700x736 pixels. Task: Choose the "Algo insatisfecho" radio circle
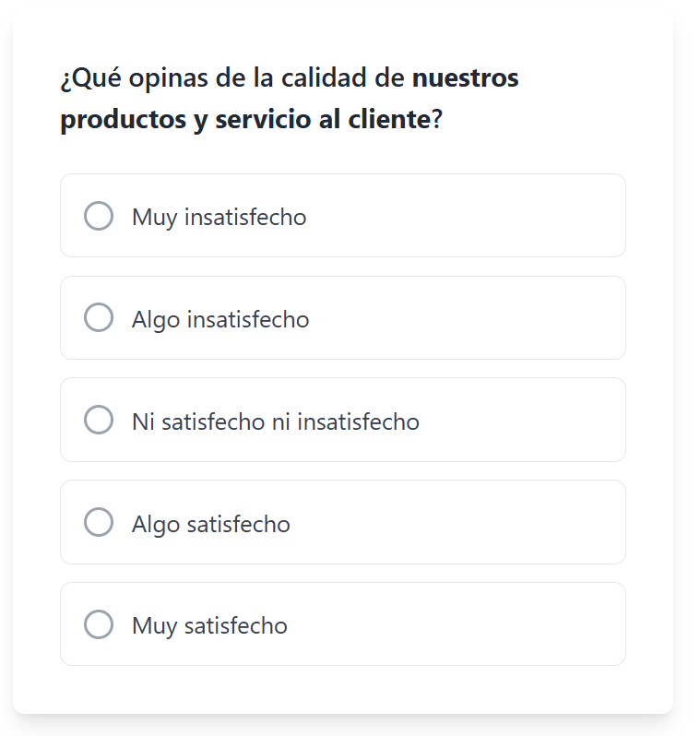tap(99, 318)
